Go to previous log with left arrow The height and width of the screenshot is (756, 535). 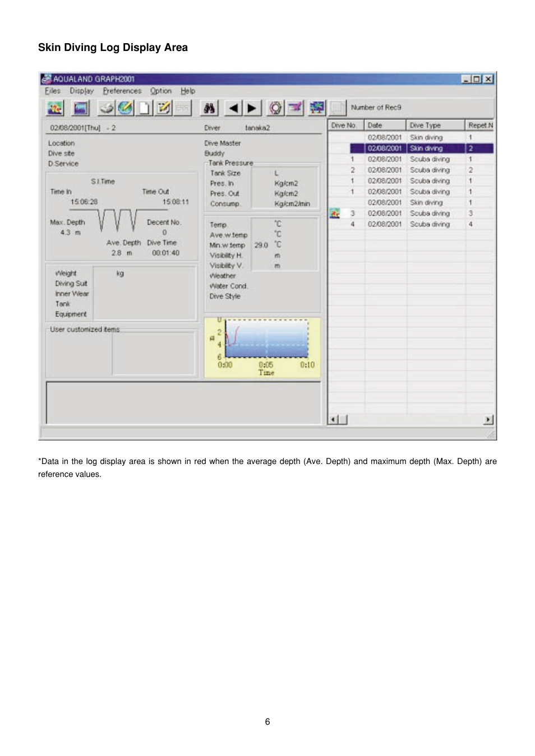[x=234, y=108]
